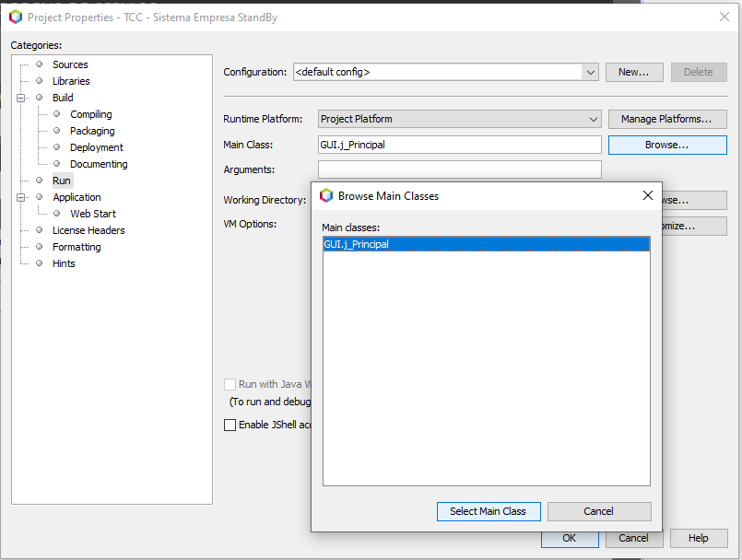Enable the JShell access checkbox
Viewport: 742px width, 560px height.
[230, 425]
